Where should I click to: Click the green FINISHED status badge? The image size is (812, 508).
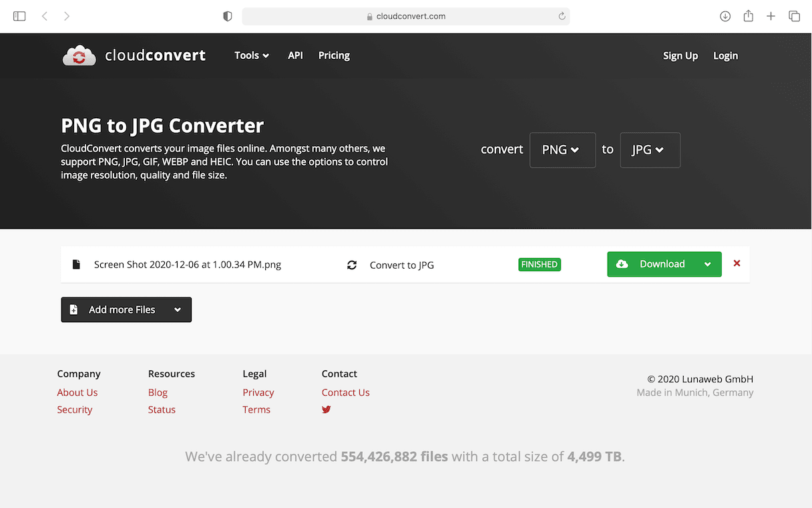[539, 264]
